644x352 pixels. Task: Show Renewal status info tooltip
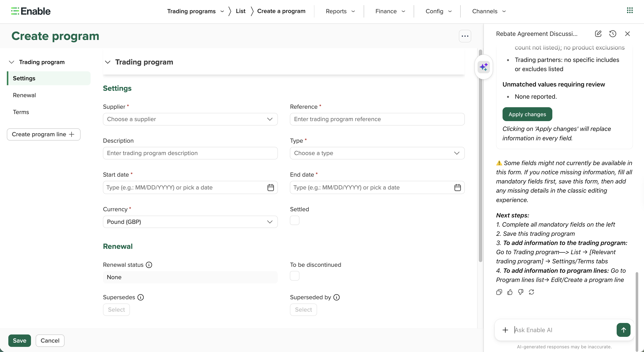pos(149,265)
